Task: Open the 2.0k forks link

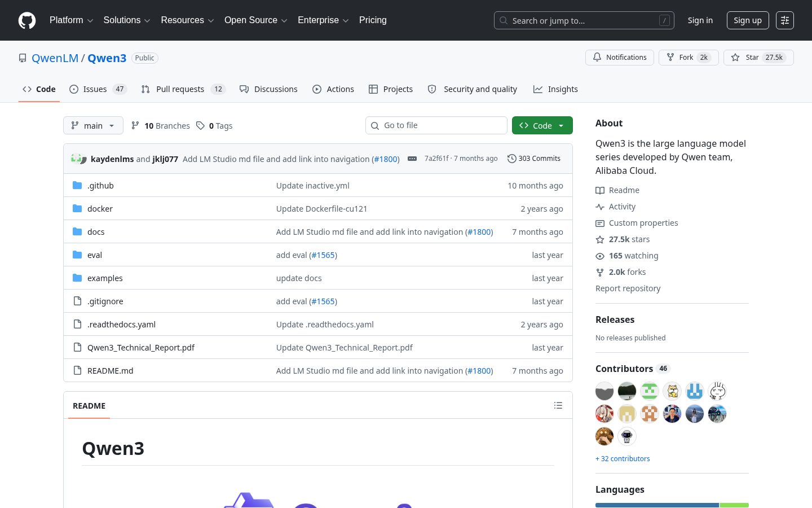Action: 621,272
